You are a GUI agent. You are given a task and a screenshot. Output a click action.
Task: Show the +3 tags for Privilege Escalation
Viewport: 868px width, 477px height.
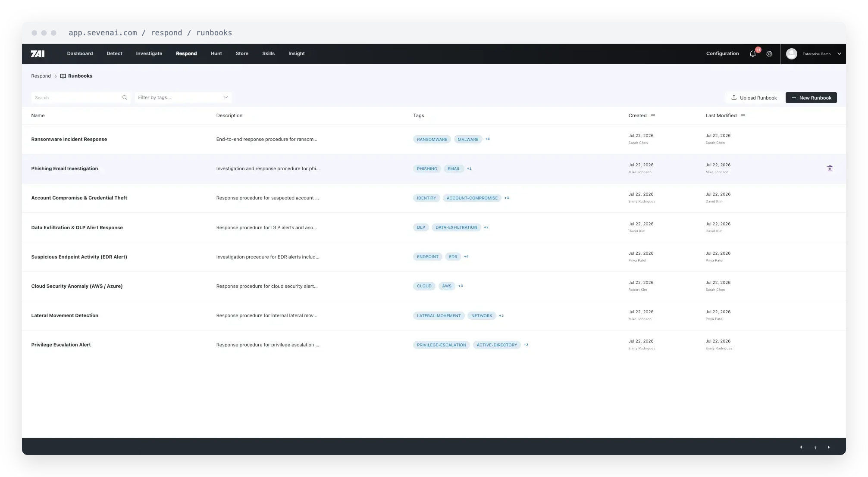[x=526, y=345]
